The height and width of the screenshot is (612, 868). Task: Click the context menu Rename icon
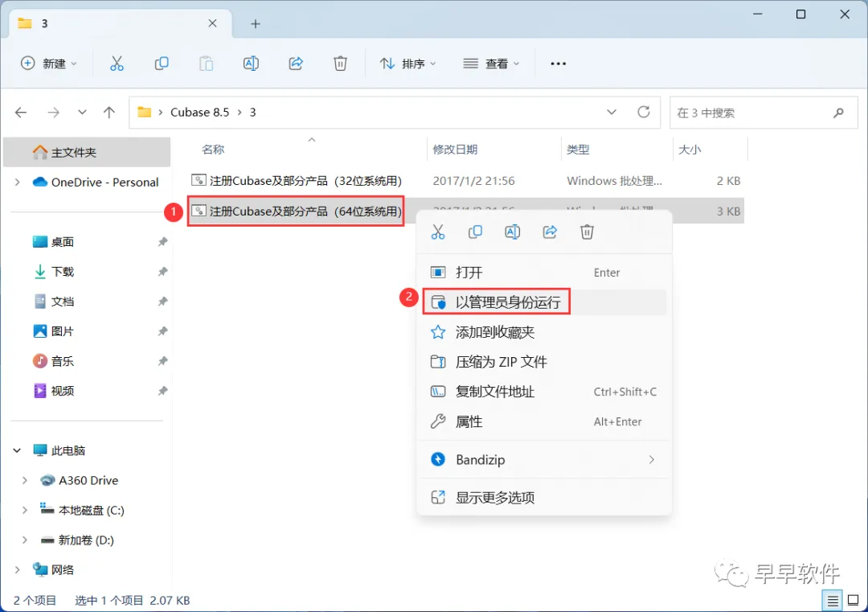(513, 232)
